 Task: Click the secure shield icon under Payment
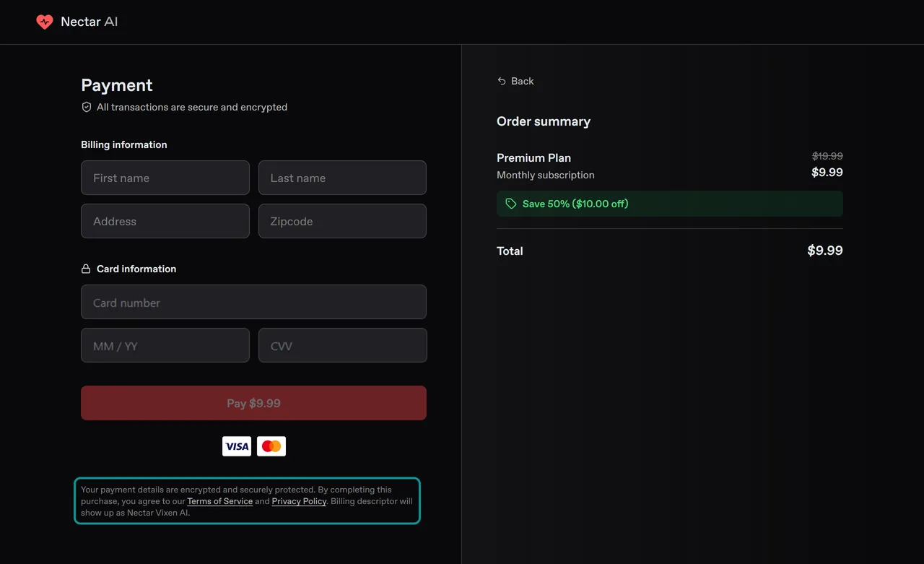[x=87, y=107]
